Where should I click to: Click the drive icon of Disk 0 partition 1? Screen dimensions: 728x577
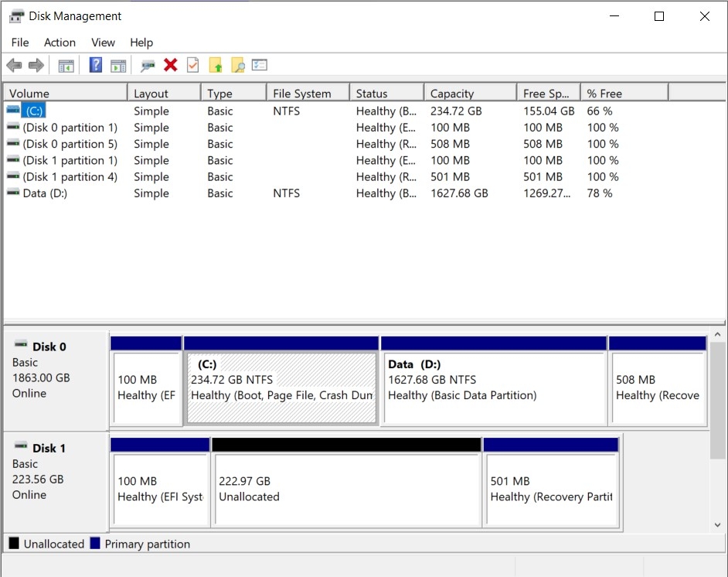(13, 127)
